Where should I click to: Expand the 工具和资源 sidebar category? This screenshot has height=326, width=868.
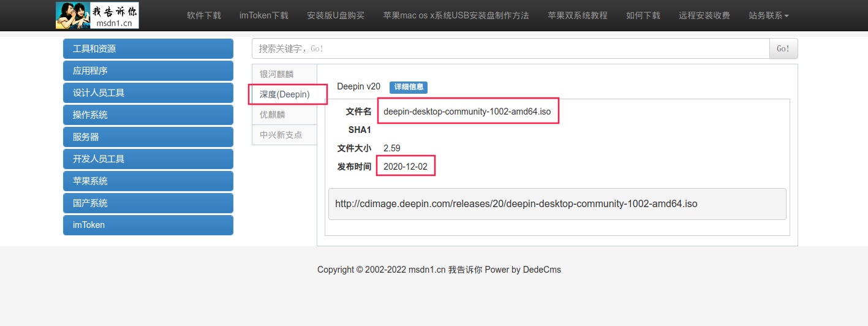[148, 49]
